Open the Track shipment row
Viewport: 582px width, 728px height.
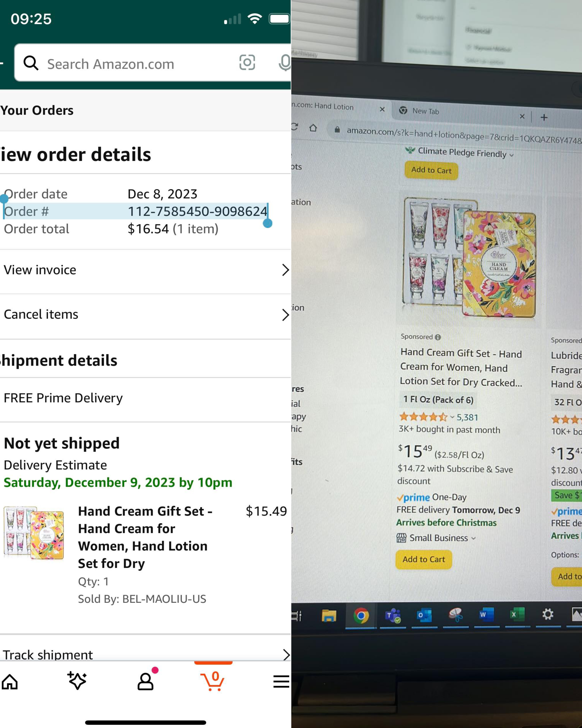[x=145, y=655]
